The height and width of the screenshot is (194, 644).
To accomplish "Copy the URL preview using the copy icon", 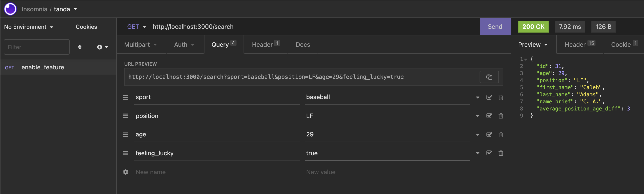I will (489, 77).
